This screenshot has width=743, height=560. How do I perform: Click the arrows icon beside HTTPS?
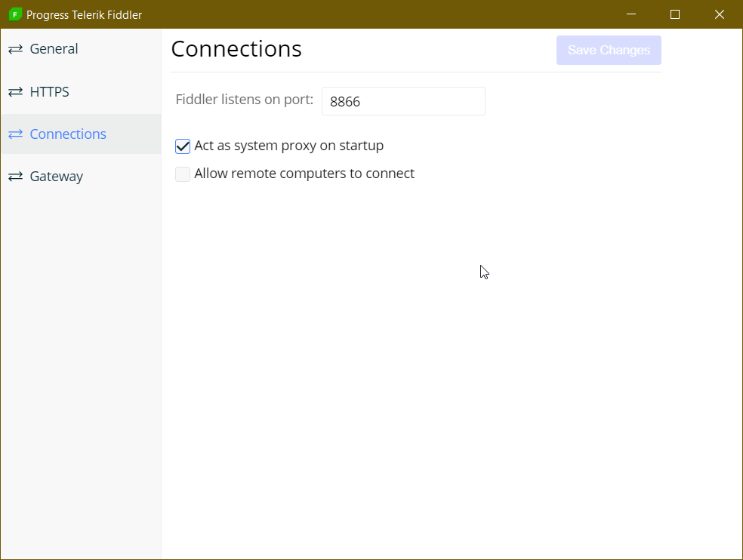15,92
